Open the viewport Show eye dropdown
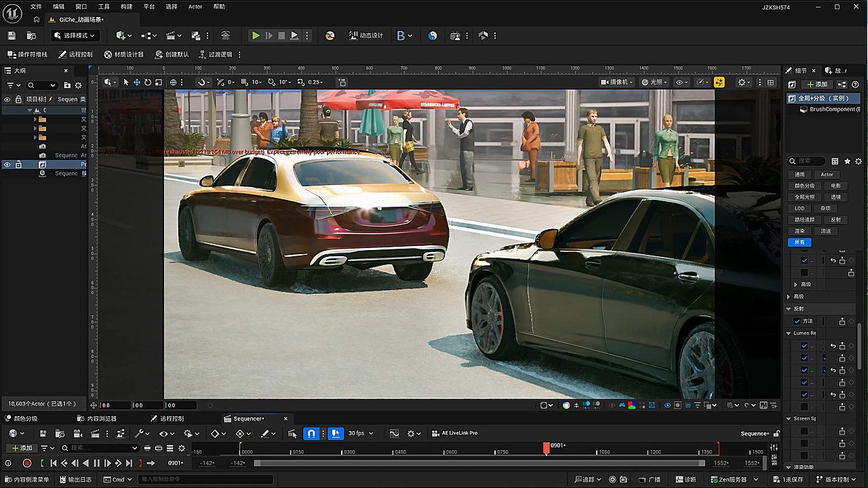This screenshot has height=488, width=868. tap(682, 82)
